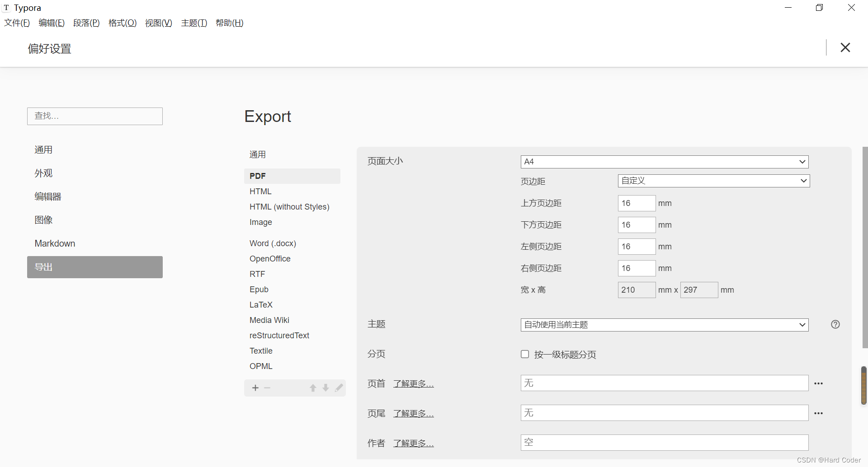Click the 作者 author text field

pyautogui.click(x=665, y=443)
